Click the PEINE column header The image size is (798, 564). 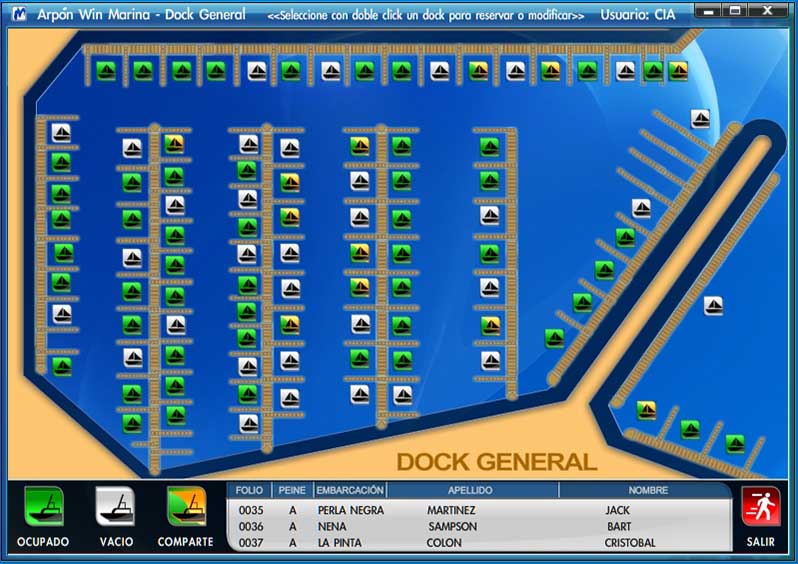coord(292,490)
